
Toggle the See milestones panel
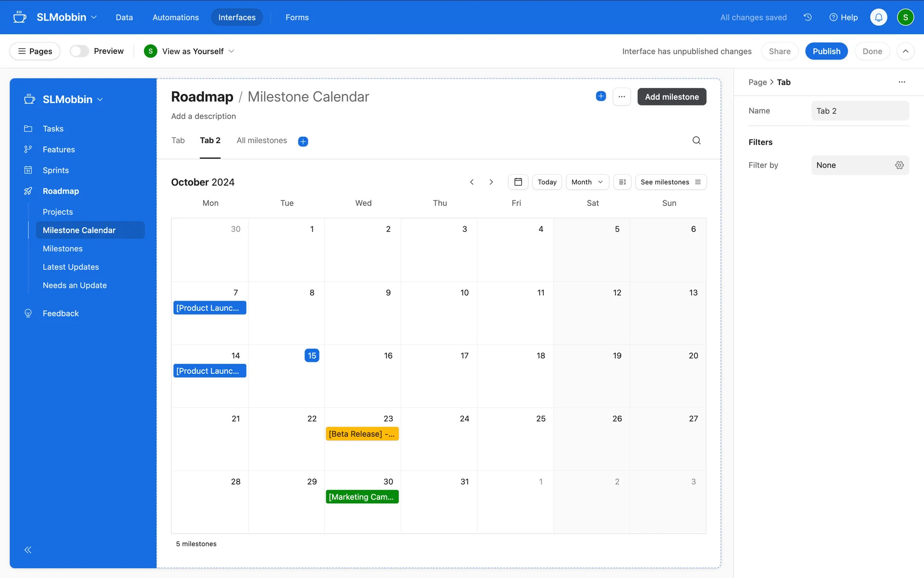coord(670,182)
